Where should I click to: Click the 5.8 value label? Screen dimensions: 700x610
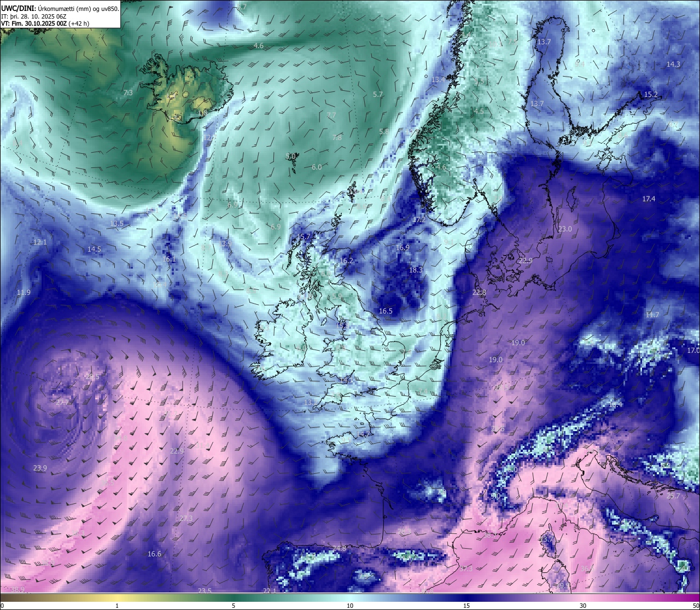[x=384, y=131]
